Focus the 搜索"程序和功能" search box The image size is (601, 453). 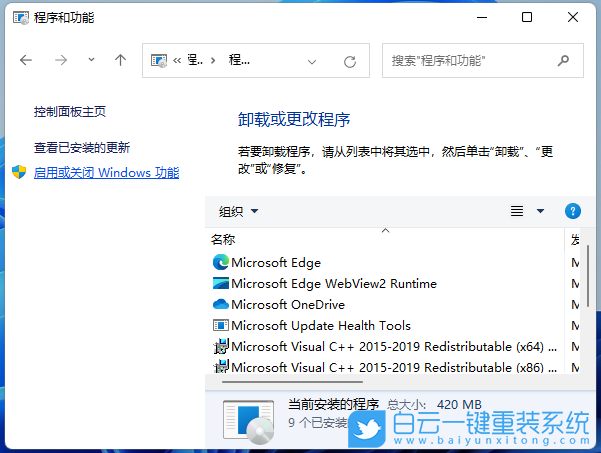(x=483, y=61)
